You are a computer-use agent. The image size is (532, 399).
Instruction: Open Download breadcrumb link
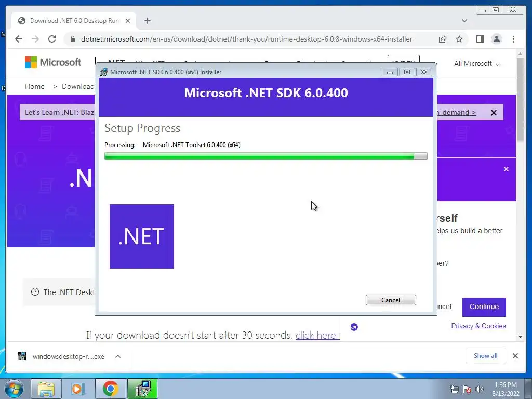pyautogui.click(x=78, y=86)
